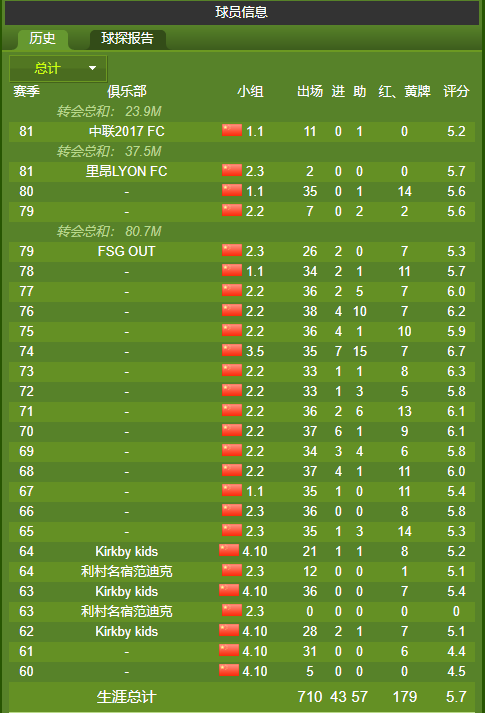The width and height of the screenshot is (485, 713).
Task: Open the 里昂LYON FC club link
Action: (126, 171)
